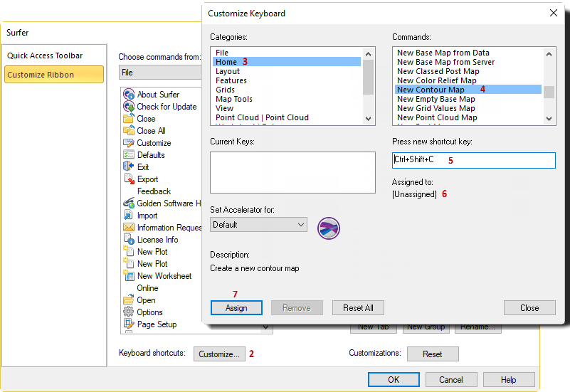
Task: Select the Layout category
Action: pos(287,71)
